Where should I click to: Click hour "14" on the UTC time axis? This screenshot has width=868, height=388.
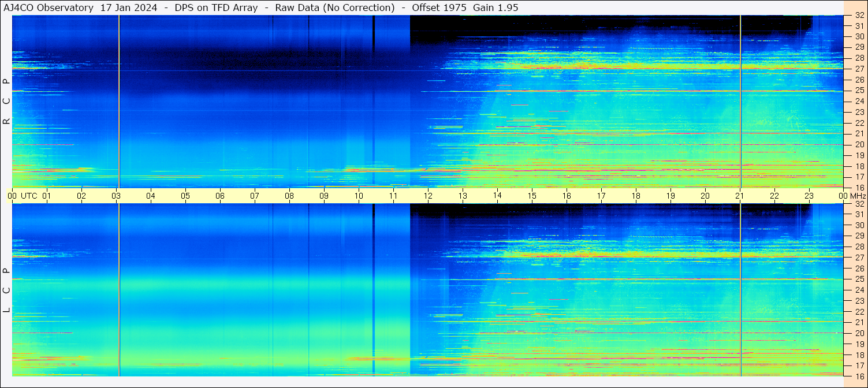coord(497,196)
